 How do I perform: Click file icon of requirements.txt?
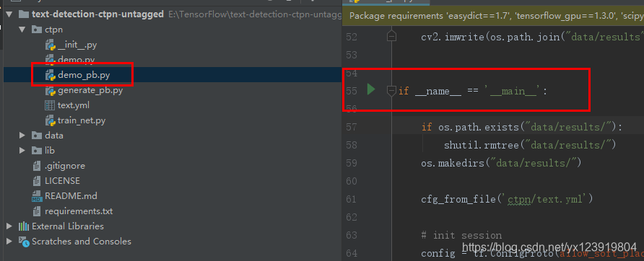(37, 211)
